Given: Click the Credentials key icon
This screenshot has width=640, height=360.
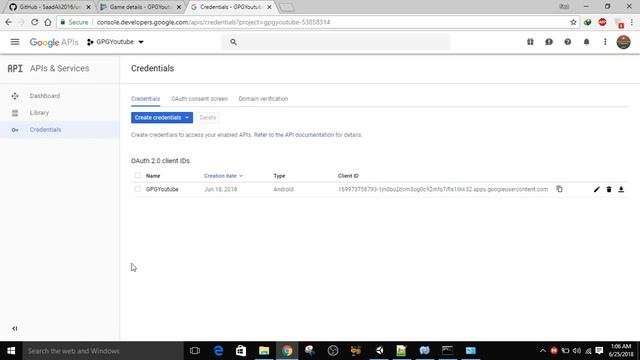Looking at the screenshot, I should pos(15,130).
